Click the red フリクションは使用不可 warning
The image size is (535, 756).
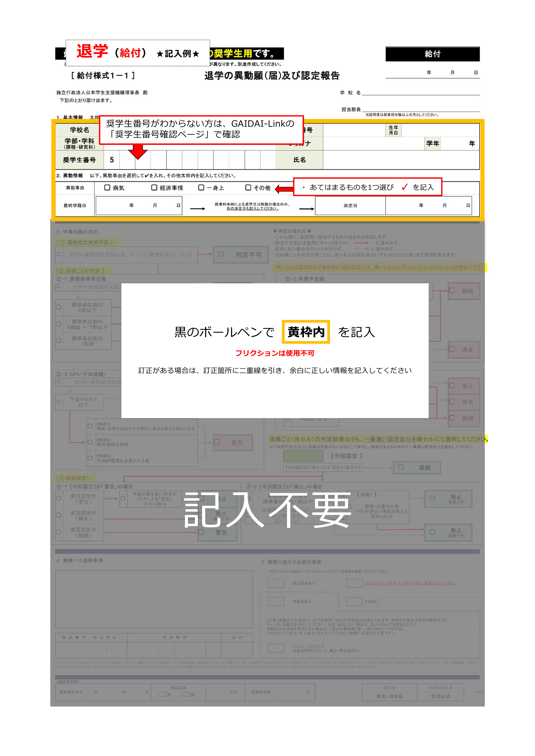coord(275,353)
